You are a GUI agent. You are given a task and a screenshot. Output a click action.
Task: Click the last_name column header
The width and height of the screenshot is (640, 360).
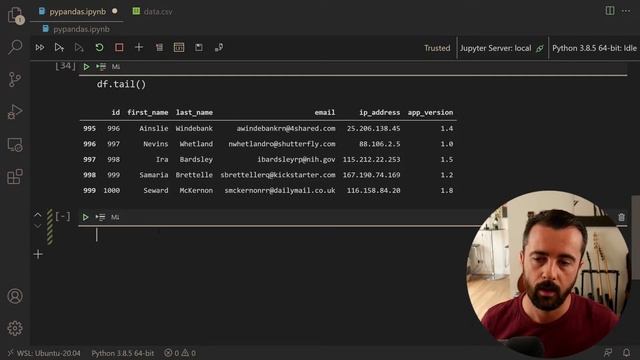[194, 112]
